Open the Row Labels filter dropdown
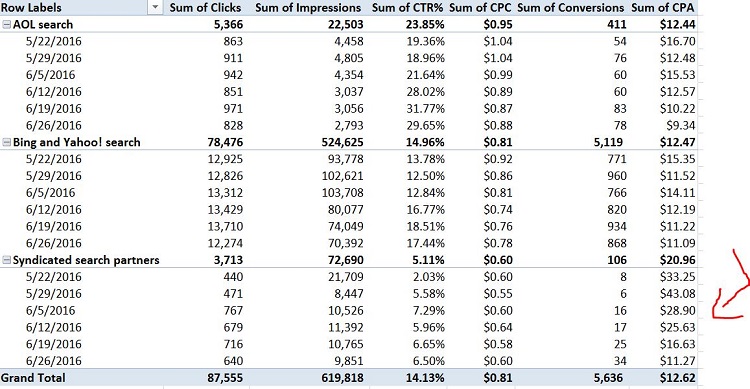The width and height of the screenshot is (750, 389). (155, 7)
